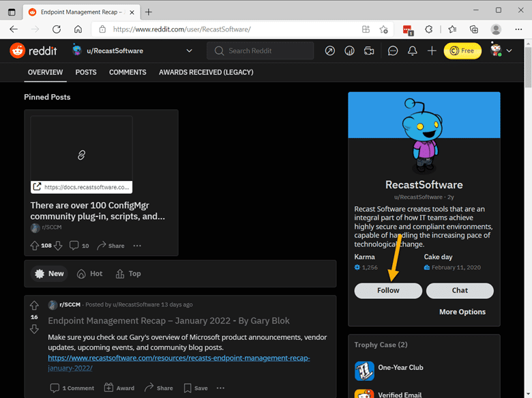
Task: Switch to the COMMENTS tab
Action: coord(128,72)
